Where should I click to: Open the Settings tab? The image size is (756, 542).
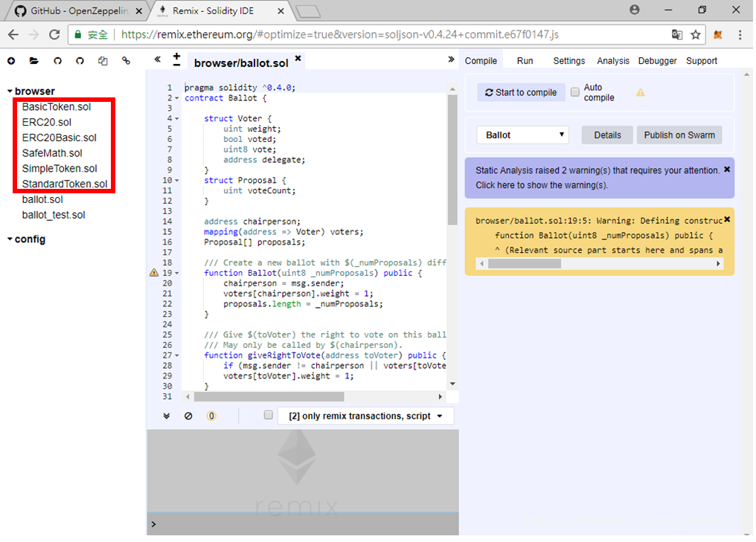click(569, 61)
